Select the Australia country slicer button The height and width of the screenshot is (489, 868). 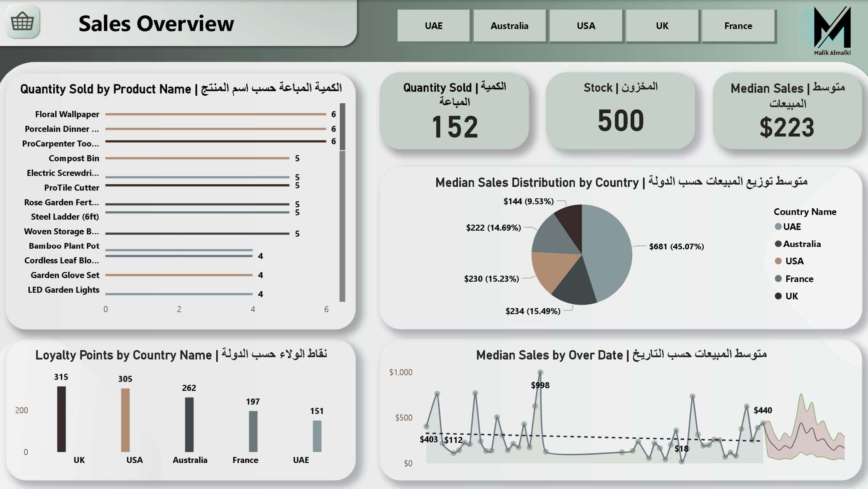click(x=509, y=26)
